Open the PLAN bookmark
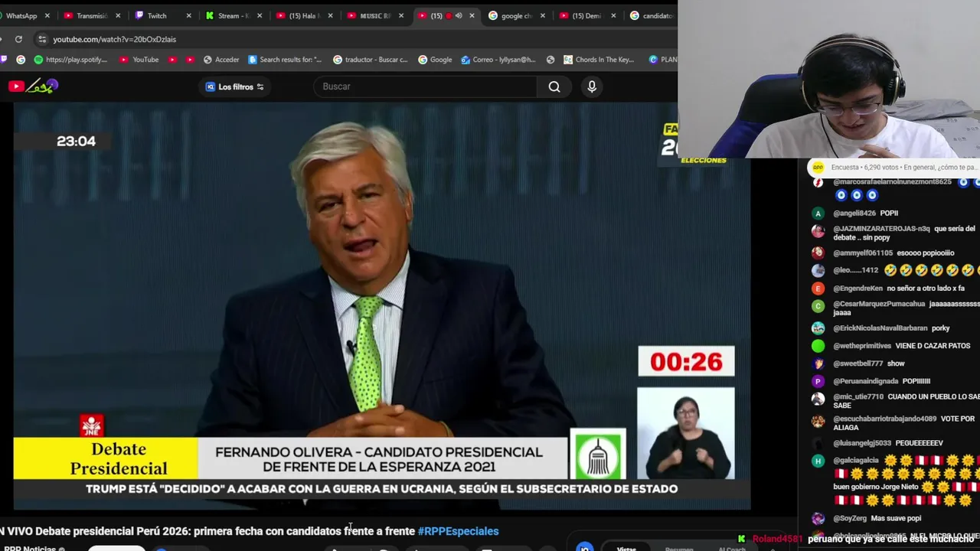The width and height of the screenshot is (980, 551). coord(663,60)
